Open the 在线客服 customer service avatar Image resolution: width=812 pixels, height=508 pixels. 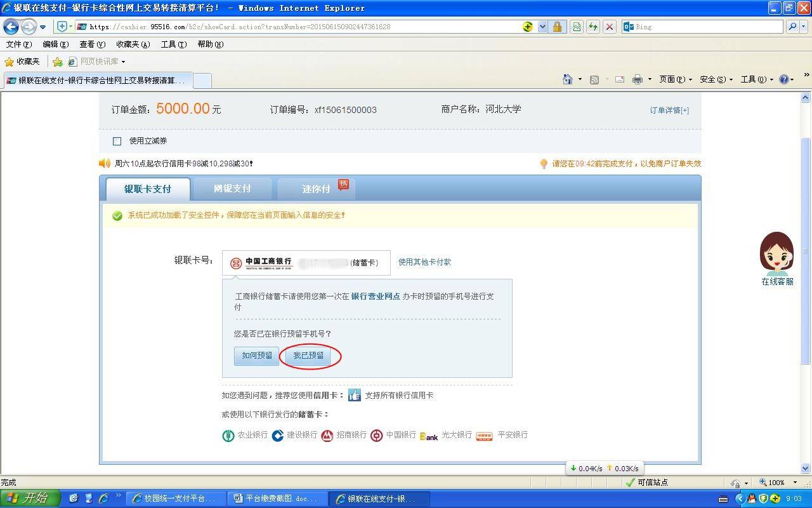(777, 258)
